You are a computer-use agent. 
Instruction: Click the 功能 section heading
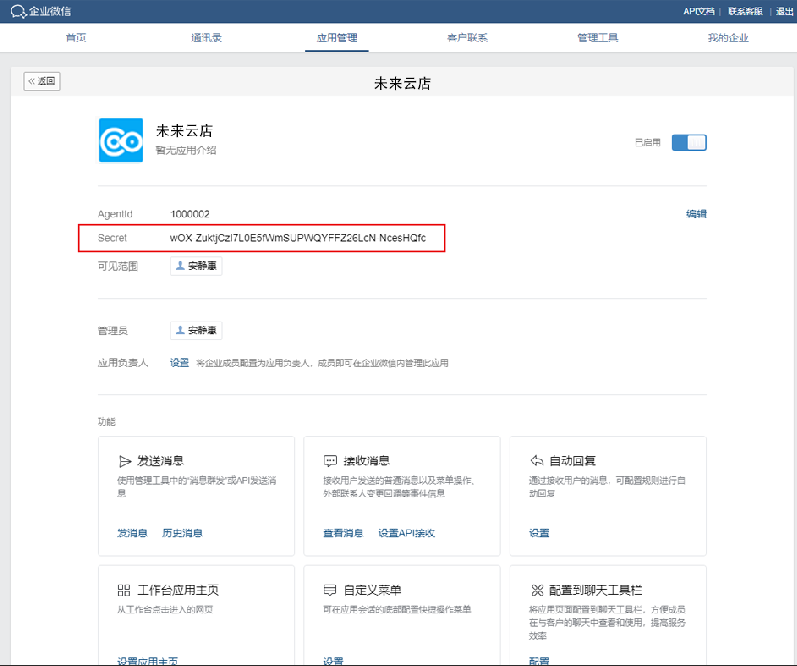click(107, 421)
